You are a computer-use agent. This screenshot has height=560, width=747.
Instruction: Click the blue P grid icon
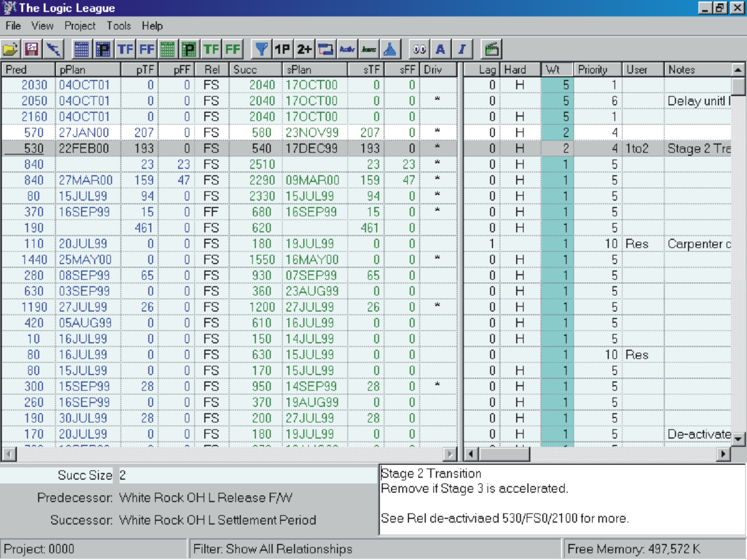(103, 49)
